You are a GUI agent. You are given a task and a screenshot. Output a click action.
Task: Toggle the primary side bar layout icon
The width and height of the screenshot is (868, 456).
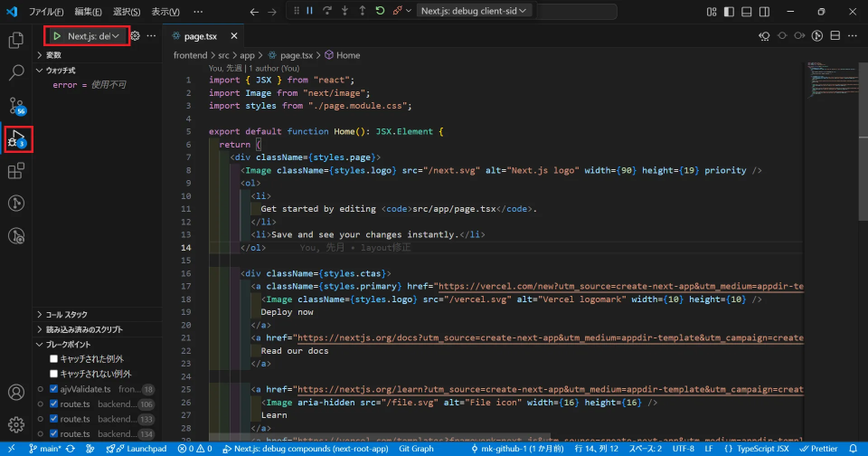[729, 12]
